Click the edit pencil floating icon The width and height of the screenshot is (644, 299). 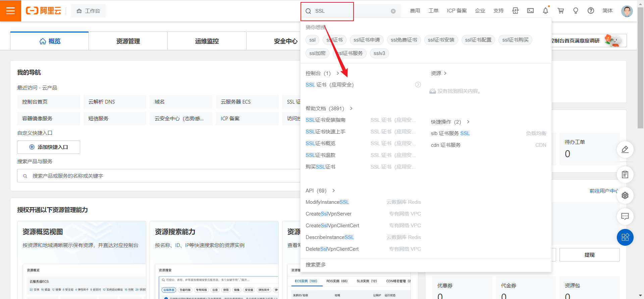(625, 149)
